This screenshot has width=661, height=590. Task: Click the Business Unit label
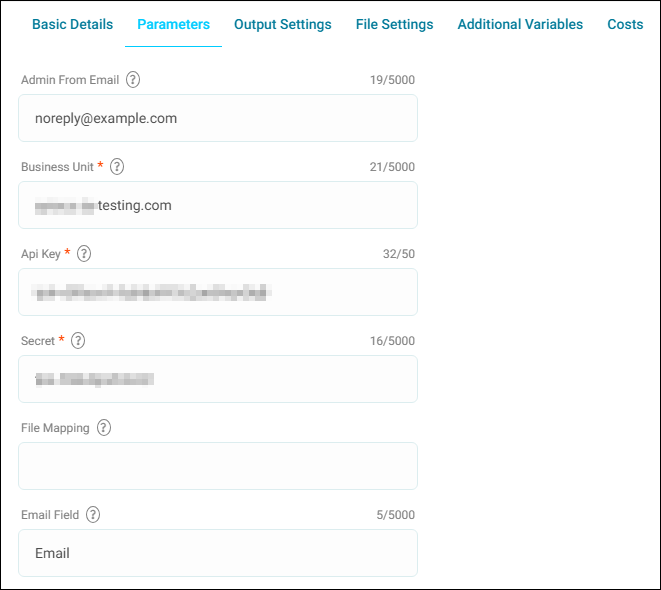(x=57, y=167)
